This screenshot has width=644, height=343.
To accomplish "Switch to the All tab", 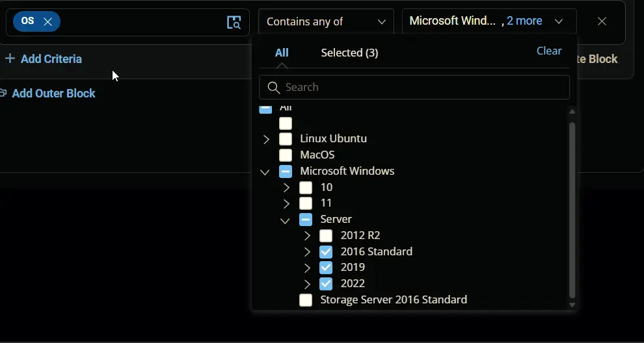I will point(282,53).
